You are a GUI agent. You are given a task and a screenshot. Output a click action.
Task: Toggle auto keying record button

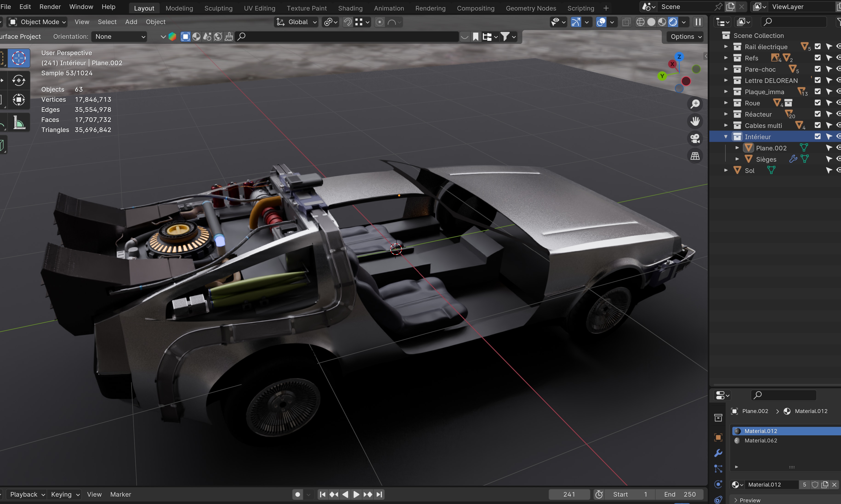click(x=298, y=495)
